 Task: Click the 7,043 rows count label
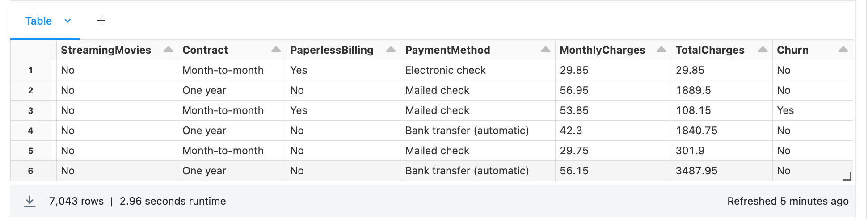pos(76,202)
